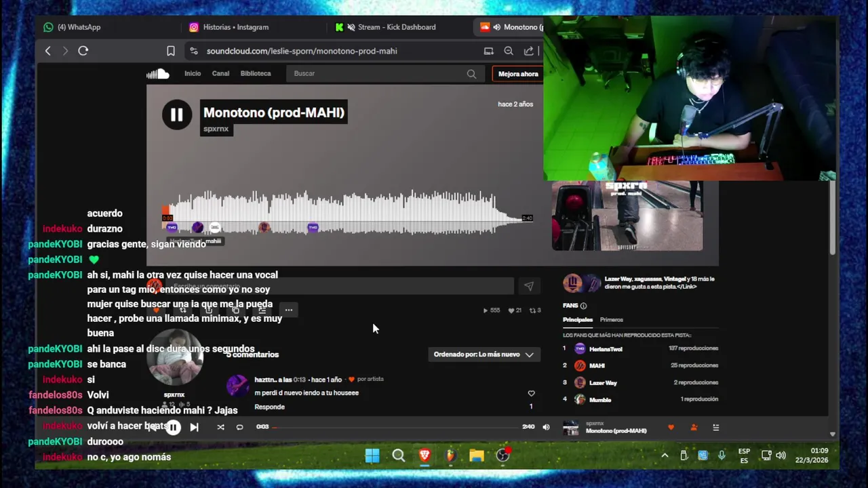The image size is (868, 488).
Task: Send comment with paper plane icon
Action: [529, 287]
